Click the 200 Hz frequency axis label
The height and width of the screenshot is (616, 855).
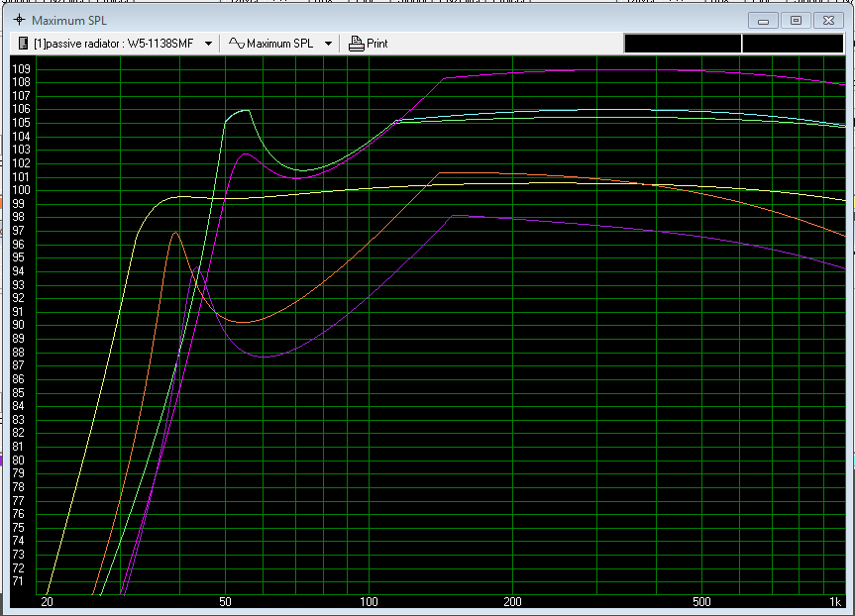coord(512,602)
